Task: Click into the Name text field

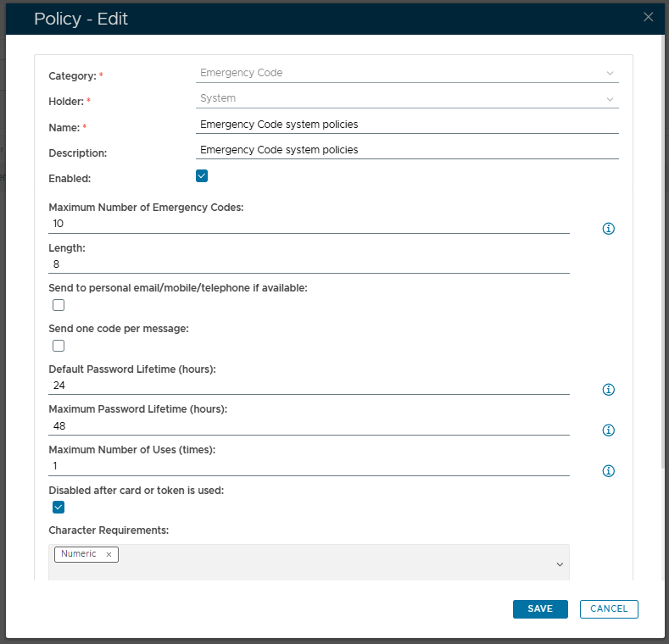Action: point(406,125)
